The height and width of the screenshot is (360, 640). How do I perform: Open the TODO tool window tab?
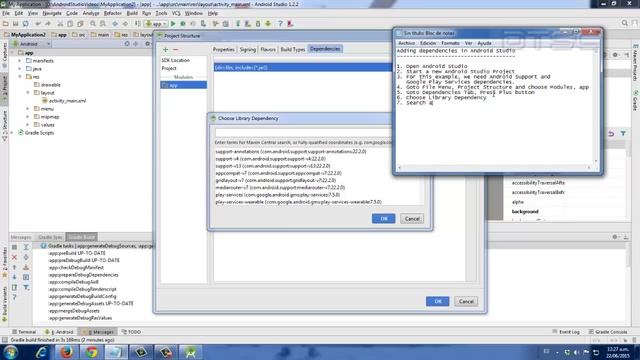131,332
